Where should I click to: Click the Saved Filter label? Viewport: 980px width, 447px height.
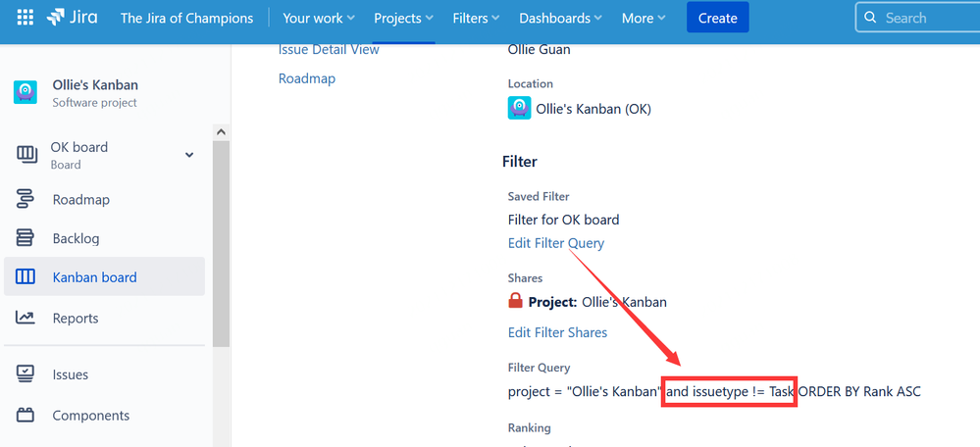(x=539, y=197)
